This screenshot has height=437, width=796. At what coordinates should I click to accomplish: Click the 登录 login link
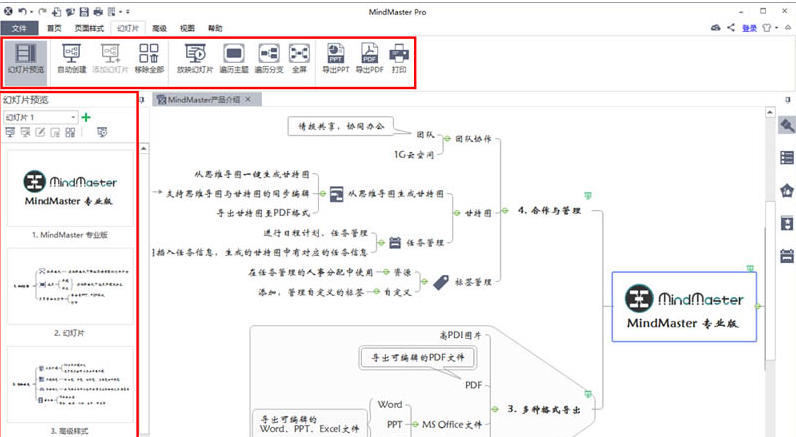[749, 28]
